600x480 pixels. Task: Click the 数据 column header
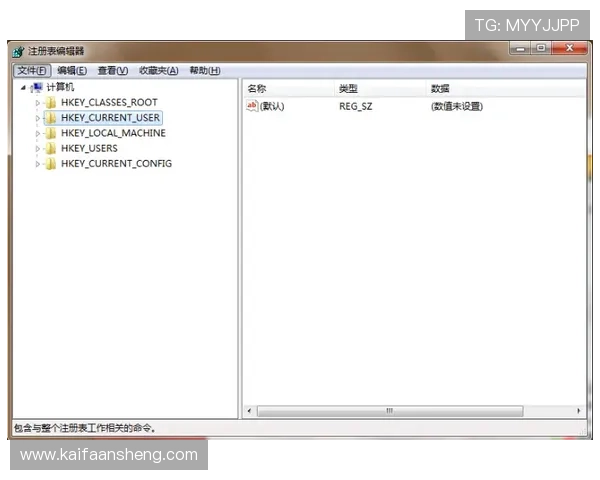(506, 89)
